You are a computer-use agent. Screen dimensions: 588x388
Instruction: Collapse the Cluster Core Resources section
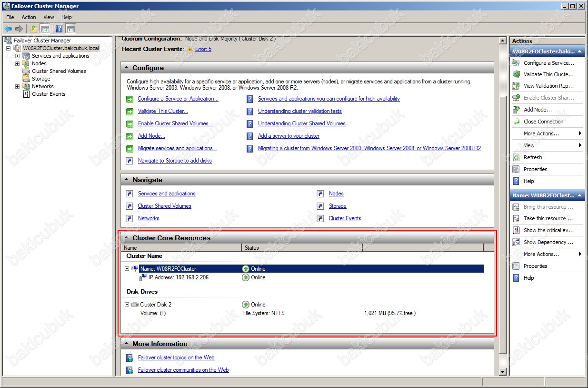coord(126,238)
